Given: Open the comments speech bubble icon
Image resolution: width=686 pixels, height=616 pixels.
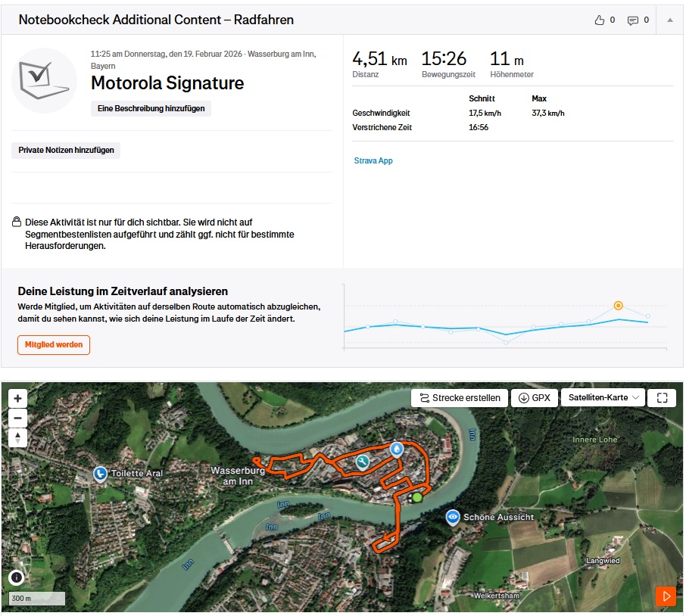Looking at the screenshot, I should point(633,20).
